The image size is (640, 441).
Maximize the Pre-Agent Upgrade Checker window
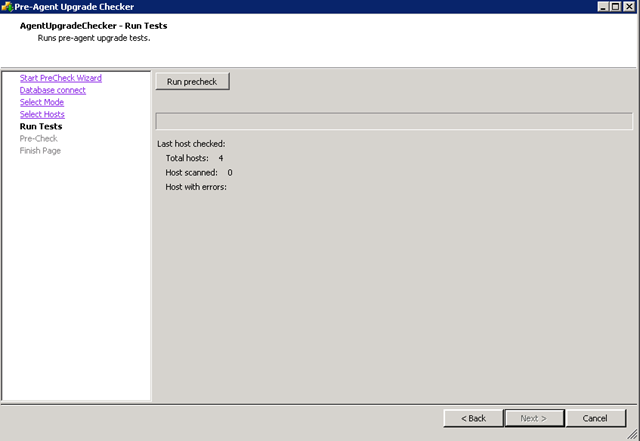pos(616,7)
